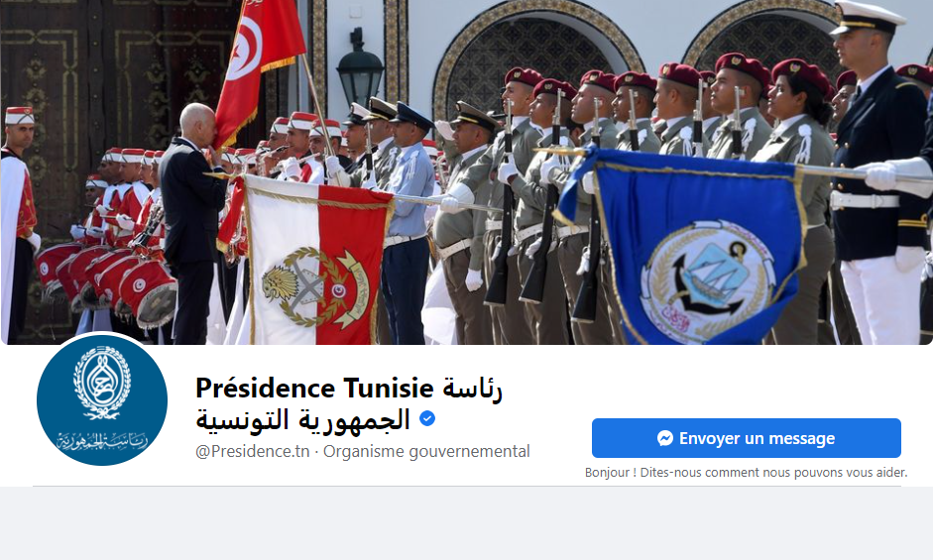
Task: Click the blue verified checkmark badge
Action: (x=427, y=418)
